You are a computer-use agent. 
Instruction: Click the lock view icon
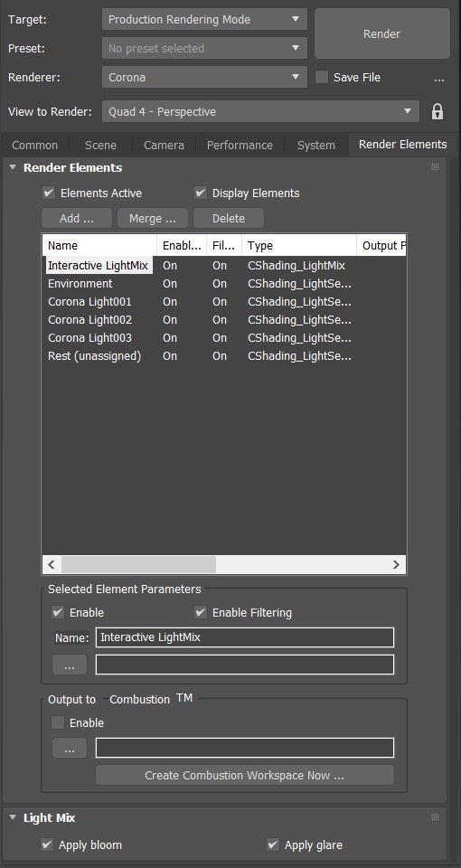coord(437,112)
